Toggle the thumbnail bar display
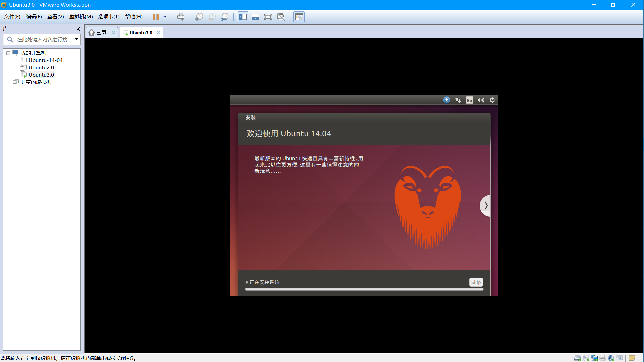The height and width of the screenshot is (362, 644). coord(255,17)
